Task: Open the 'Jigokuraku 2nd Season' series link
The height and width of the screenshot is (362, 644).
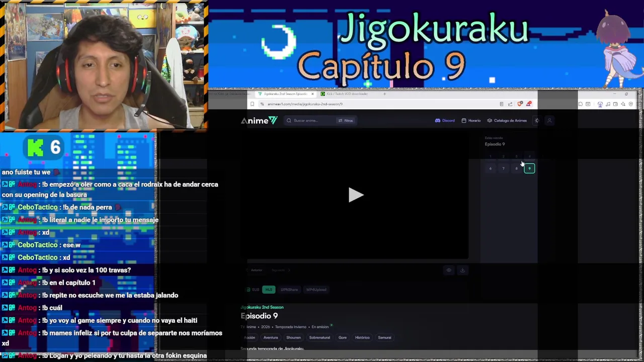Action: coord(262,307)
